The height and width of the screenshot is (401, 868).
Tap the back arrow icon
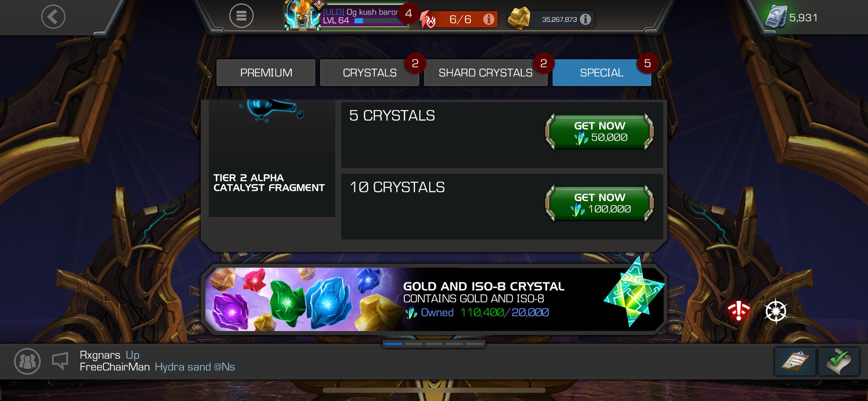[x=53, y=16]
